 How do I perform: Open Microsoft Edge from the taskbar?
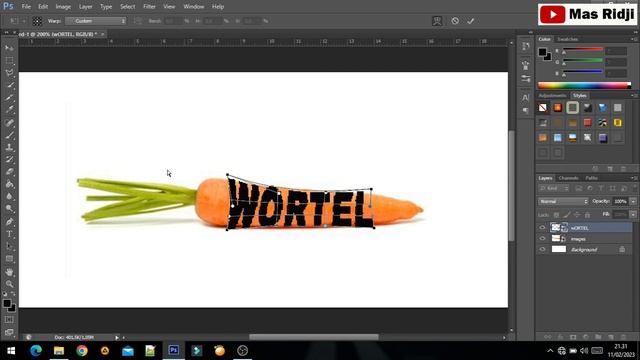point(36,351)
